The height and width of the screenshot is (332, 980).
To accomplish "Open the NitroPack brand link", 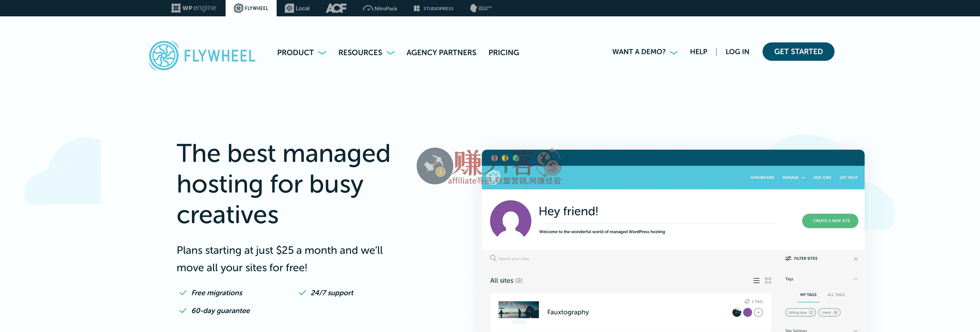I will pyautogui.click(x=380, y=8).
